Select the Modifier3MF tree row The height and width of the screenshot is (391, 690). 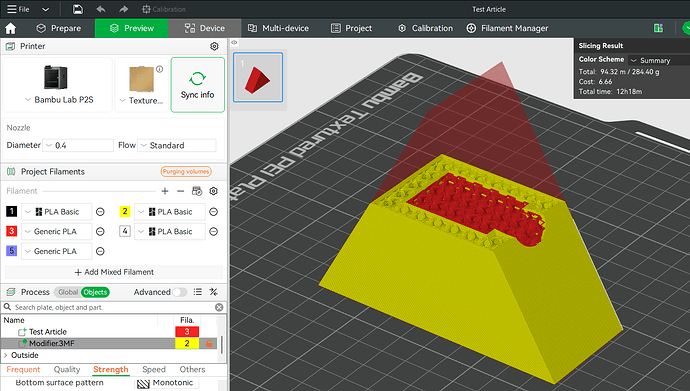(109, 343)
